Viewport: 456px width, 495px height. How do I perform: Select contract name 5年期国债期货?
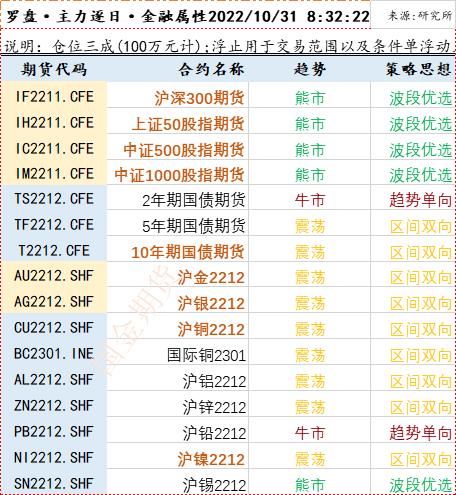click(x=194, y=226)
